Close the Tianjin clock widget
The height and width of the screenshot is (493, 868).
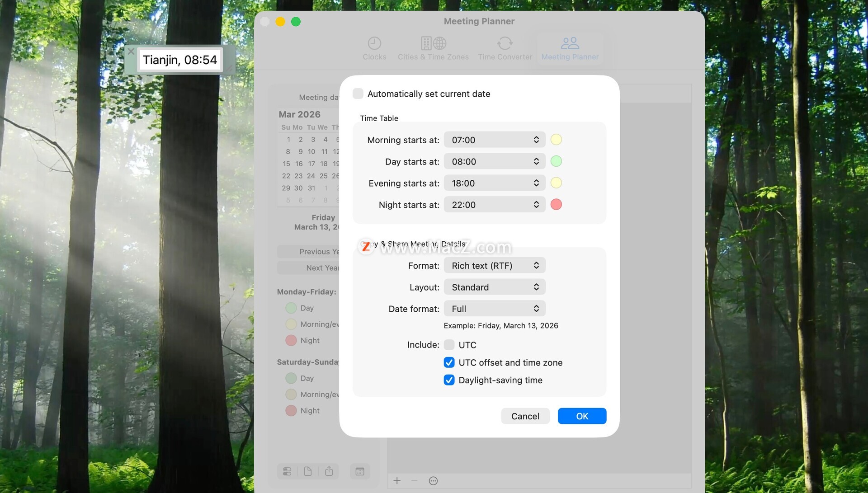(131, 52)
